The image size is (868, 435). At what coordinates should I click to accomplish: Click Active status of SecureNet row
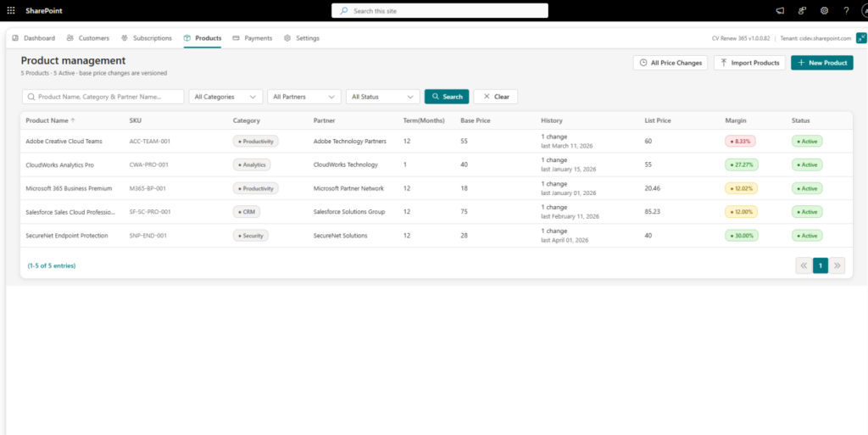click(807, 235)
